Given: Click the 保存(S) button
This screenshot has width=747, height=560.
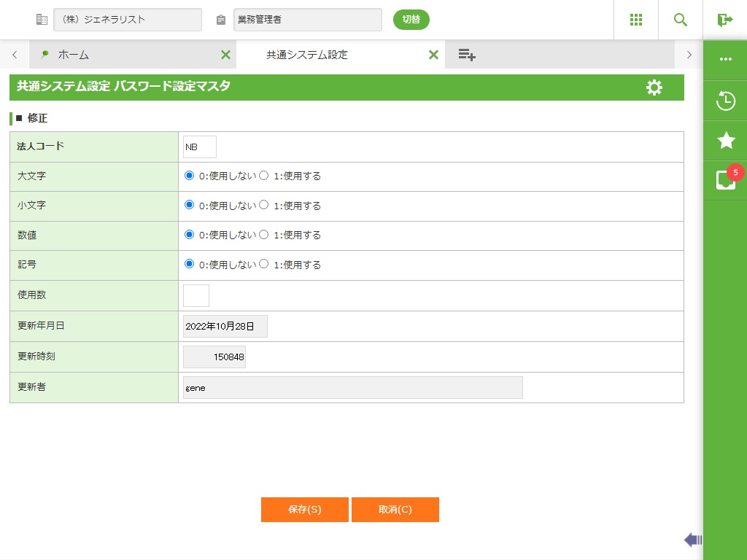Looking at the screenshot, I should [304, 510].
